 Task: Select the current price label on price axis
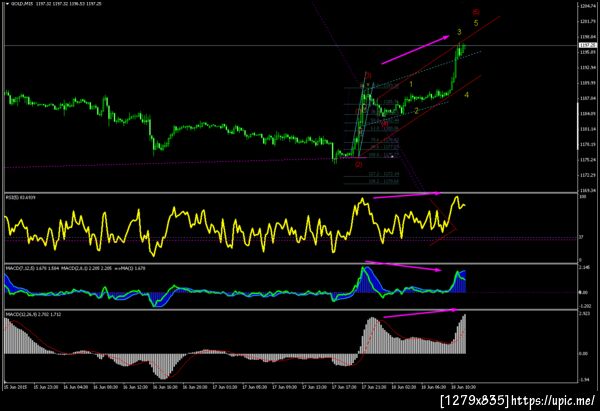pyautogui.click(x=588, y=45)
